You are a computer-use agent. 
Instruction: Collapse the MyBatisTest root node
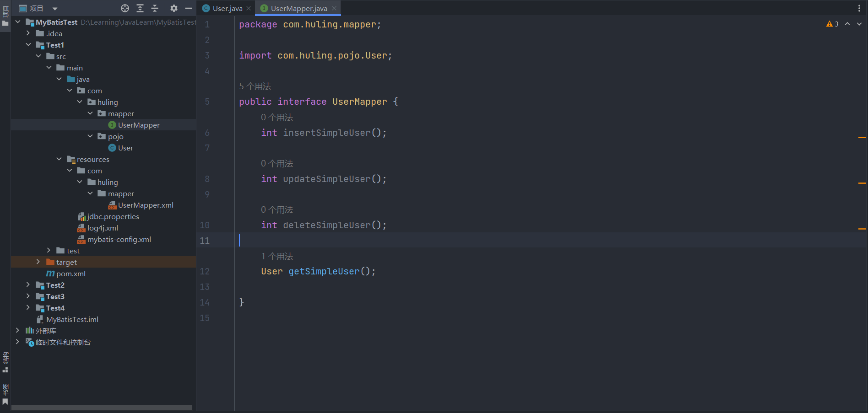(x=18, y=21)
